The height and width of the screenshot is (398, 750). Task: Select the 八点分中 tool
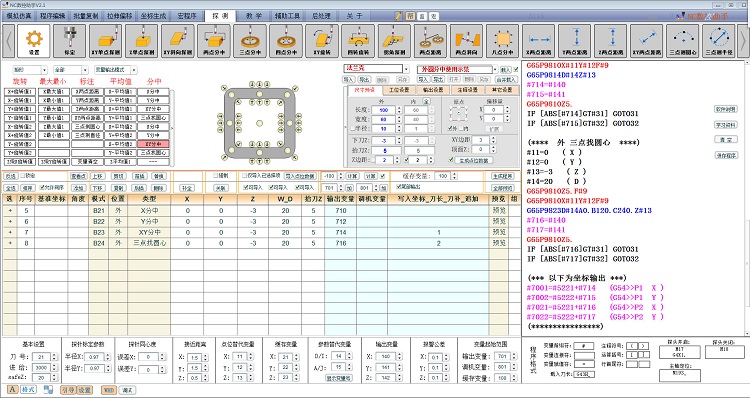pos(503,41)
